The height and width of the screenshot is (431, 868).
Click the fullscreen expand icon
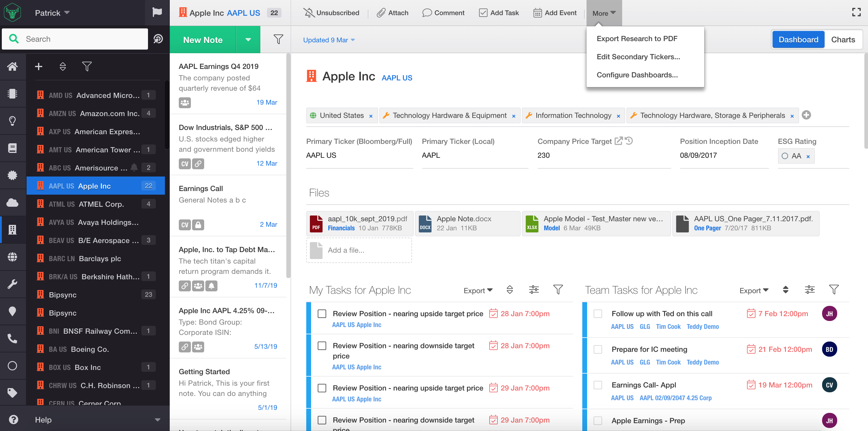point(856,12)
